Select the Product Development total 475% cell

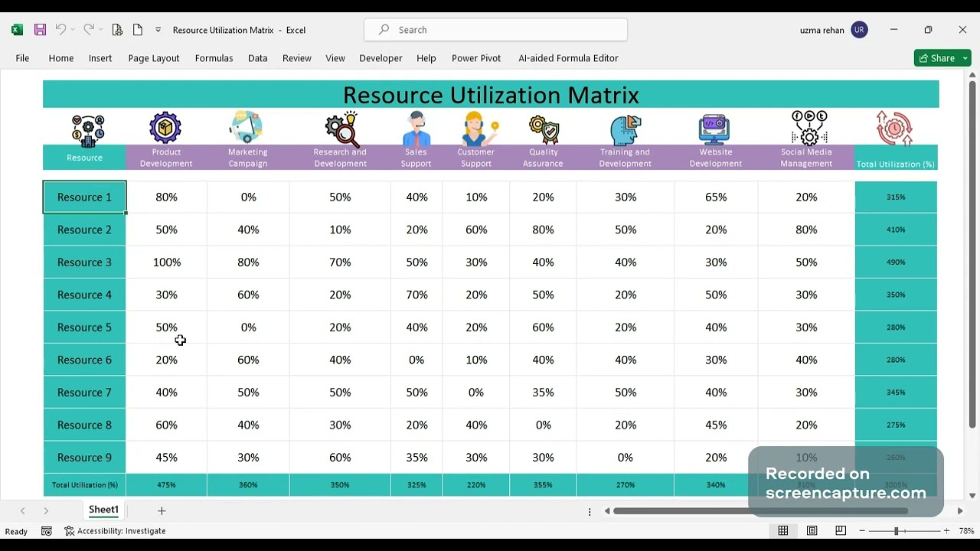(166, 485)
